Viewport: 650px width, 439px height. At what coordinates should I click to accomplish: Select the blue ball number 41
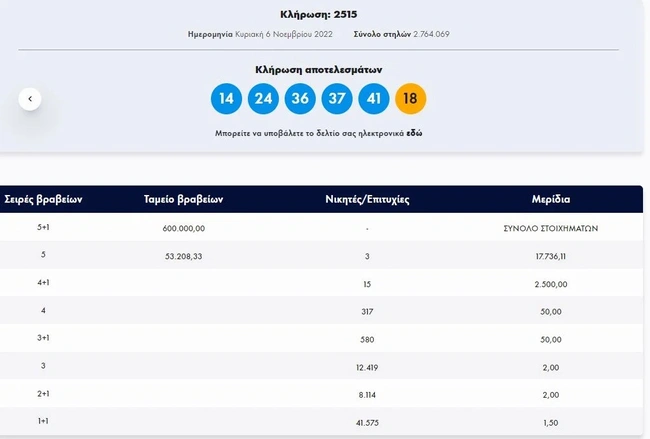coord(374,99)
